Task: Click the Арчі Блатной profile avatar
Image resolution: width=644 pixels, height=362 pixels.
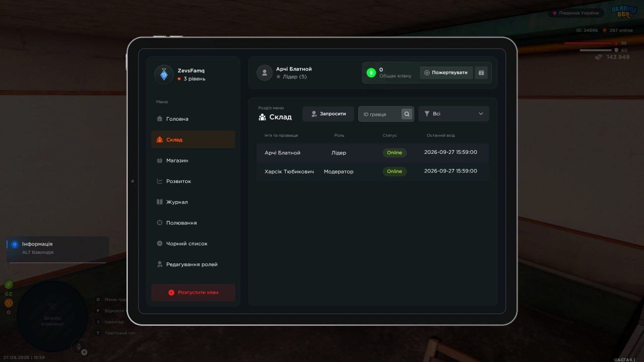Action: point(265,73)
